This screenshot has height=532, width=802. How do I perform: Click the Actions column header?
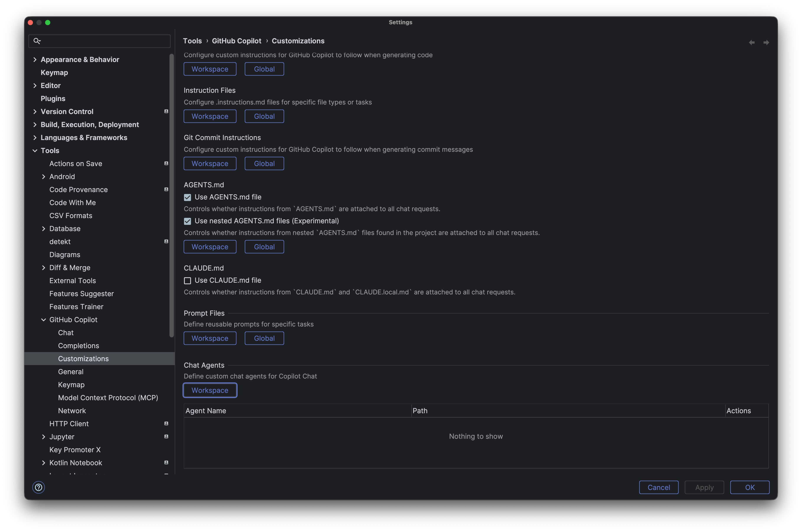point(747,411)
